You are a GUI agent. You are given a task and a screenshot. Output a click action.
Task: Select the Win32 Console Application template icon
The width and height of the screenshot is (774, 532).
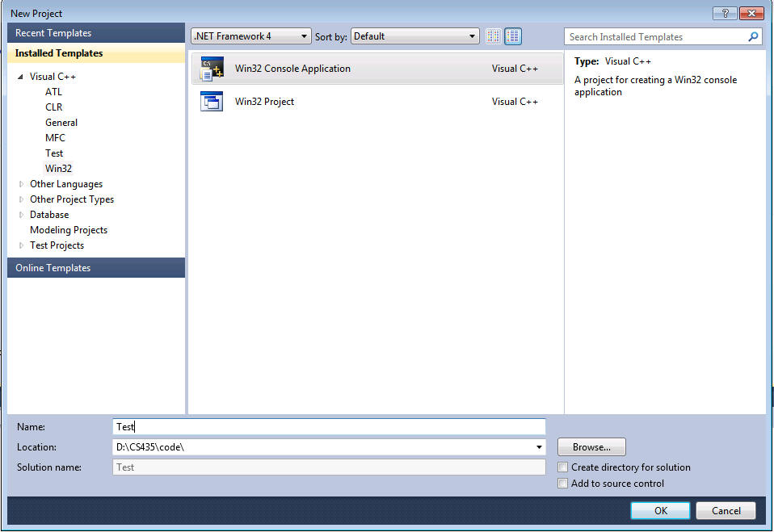click(x=212, y=69)
